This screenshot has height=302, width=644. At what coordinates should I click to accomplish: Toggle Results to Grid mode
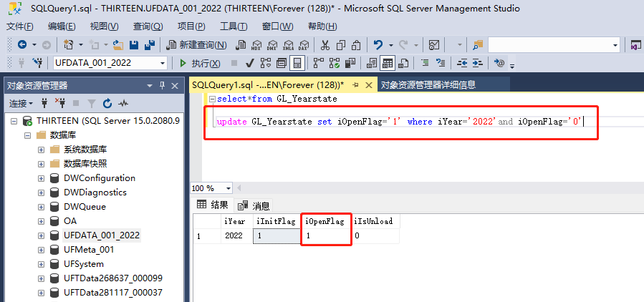(x=388, y=63)
